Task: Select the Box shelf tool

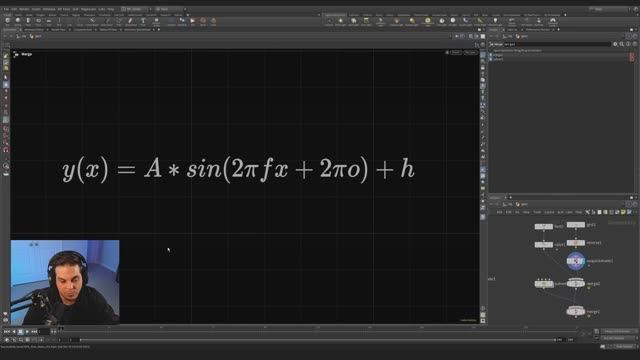Action: tap(7, 21)
